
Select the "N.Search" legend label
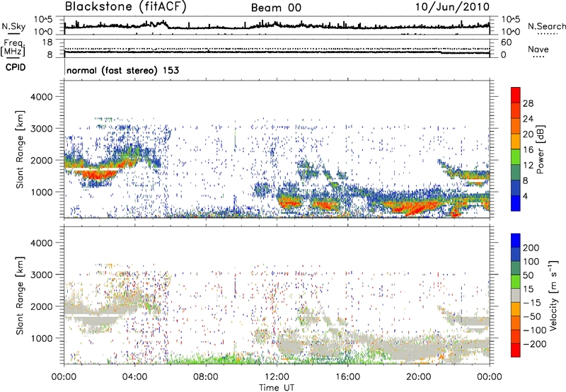pos(546,26)
